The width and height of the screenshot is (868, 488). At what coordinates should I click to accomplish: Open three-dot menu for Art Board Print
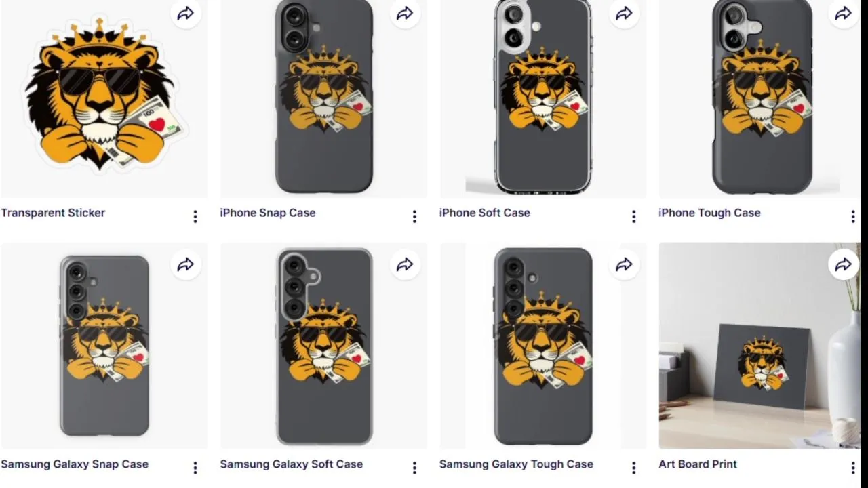tap(852, 468)
